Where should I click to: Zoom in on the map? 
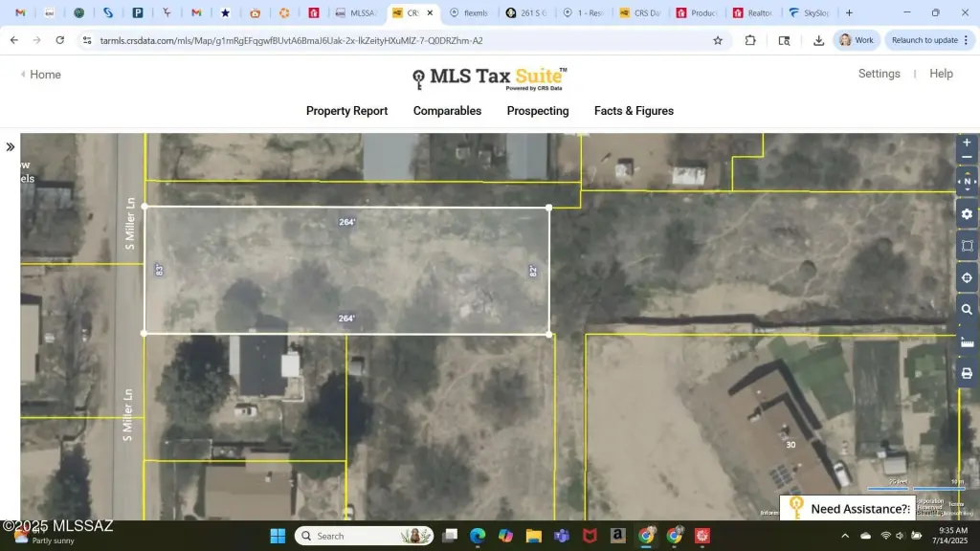click(967, 143)
